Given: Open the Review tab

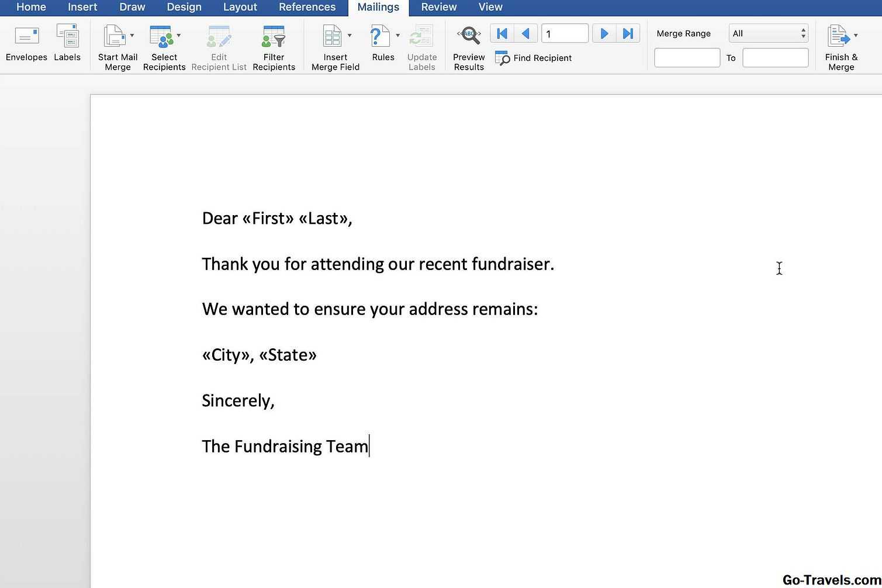Looking at the screenshot, I should [x=439, y=7].
